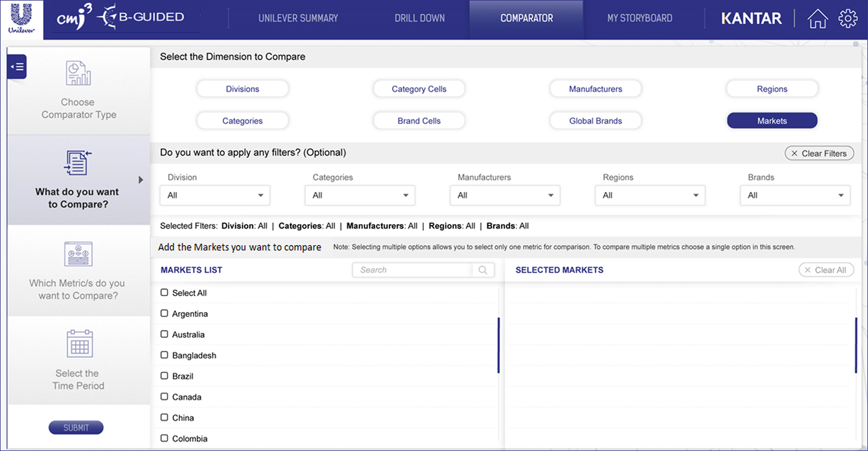Click the Selected Markets heading

[559, 270]
